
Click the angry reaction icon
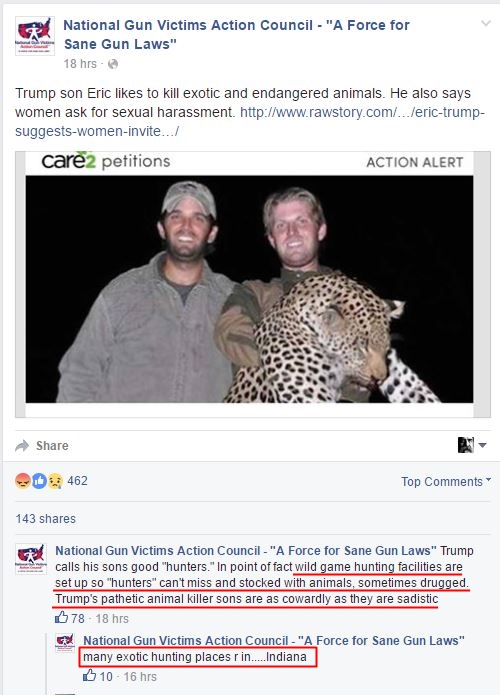click(x=23, y=481)
